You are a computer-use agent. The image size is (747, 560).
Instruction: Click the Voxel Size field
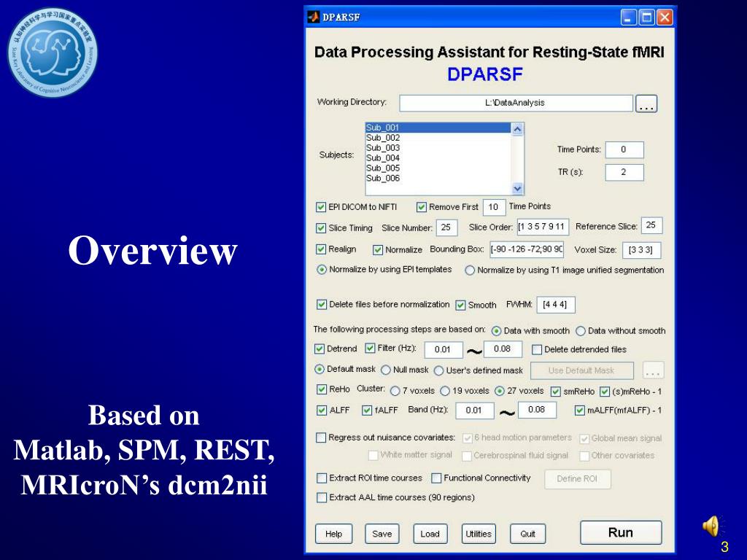pyautogui.click(x=641, y=250)
